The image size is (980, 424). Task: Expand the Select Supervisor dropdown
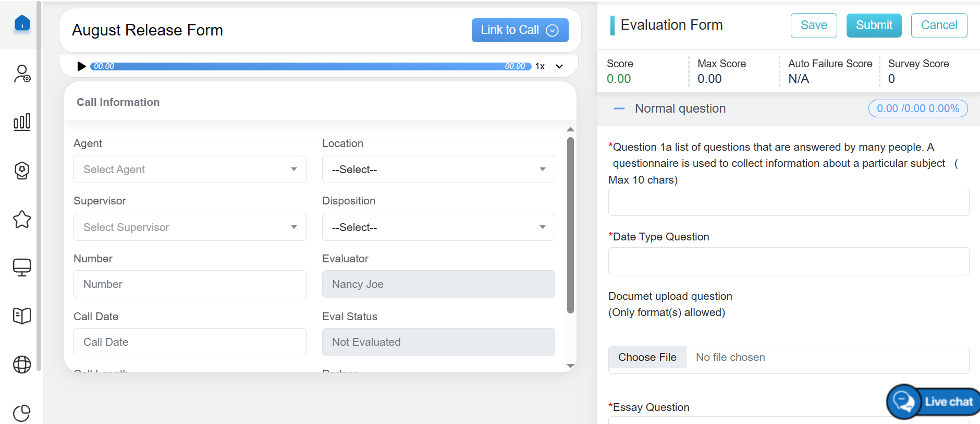coord(190,227)
